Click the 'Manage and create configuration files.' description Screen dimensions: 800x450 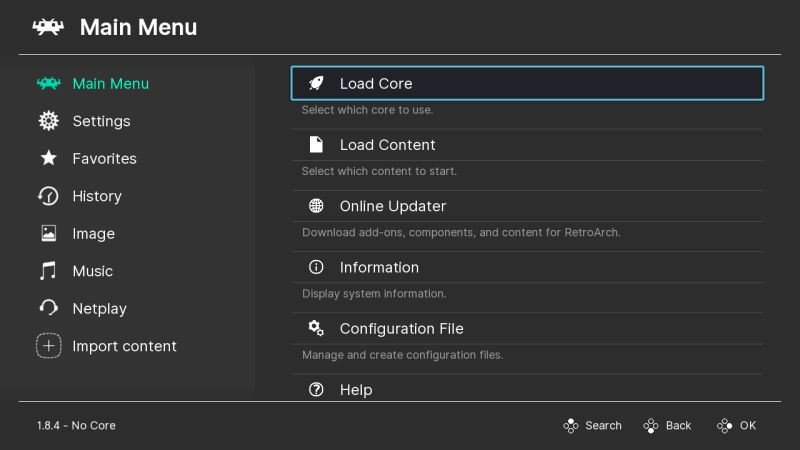pos(403,355)
